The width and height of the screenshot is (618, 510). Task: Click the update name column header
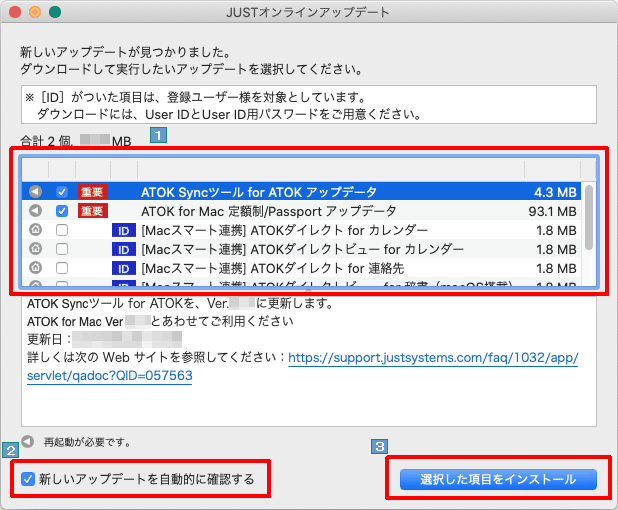point(331,170)
